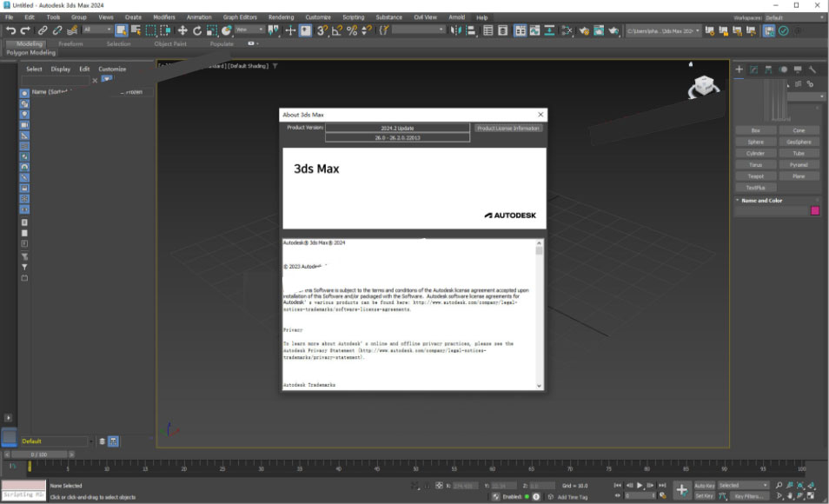The image size is (829, 504).
Task: Toggle the 3D Snaps button
Action: [322, 30]
